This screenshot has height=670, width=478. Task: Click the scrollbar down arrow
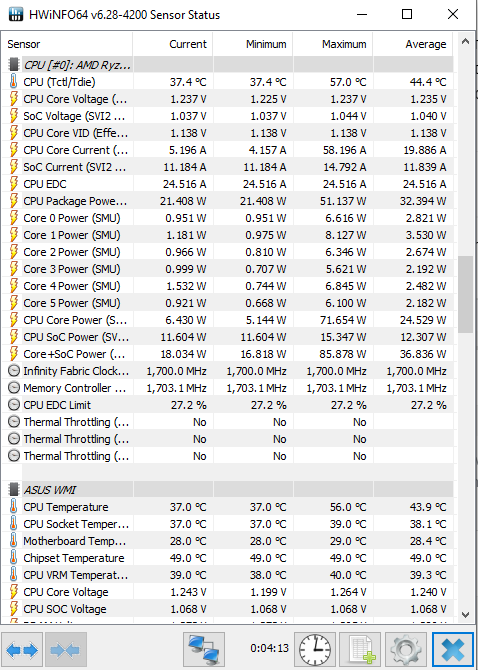point(466,614)
